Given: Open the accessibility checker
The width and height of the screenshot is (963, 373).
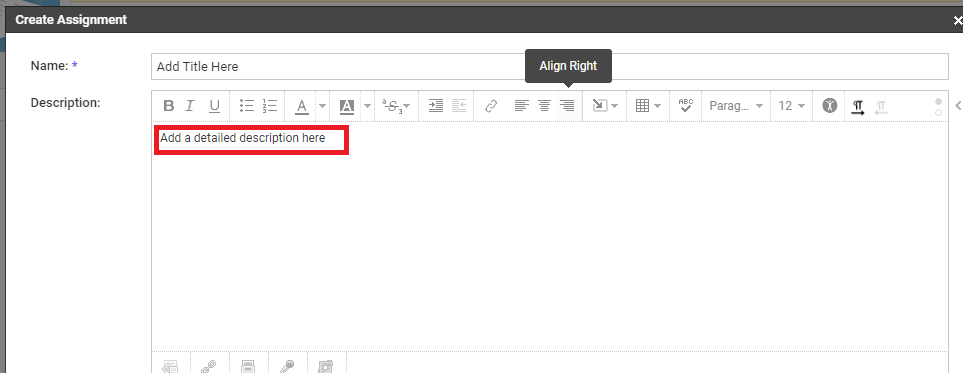Looking at the screenshot, I should pos(830,106).
